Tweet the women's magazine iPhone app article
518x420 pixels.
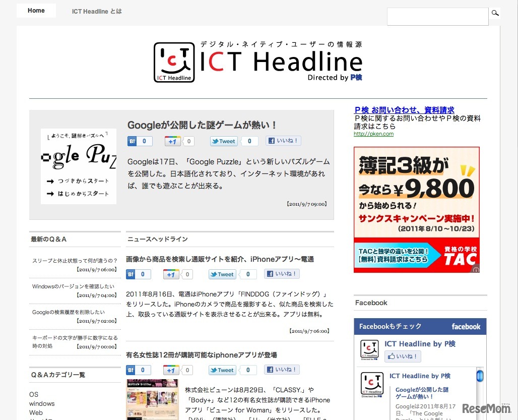(x=223, y=370)
